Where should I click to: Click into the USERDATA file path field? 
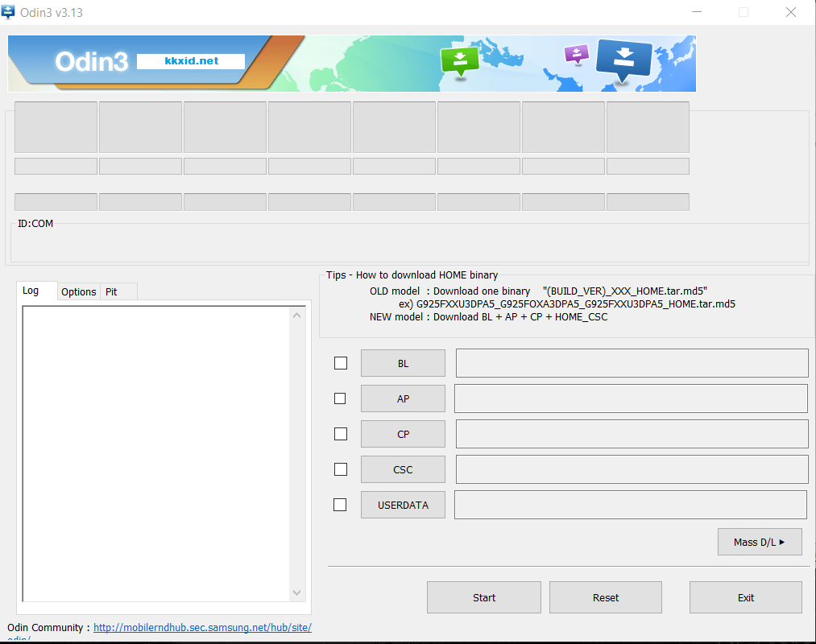pyautogui.click(x=630, y=505)
